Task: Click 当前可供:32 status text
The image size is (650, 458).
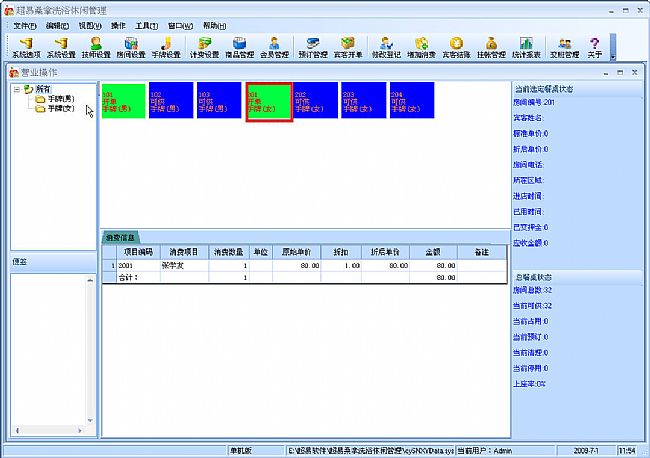Action: (532, 306)
